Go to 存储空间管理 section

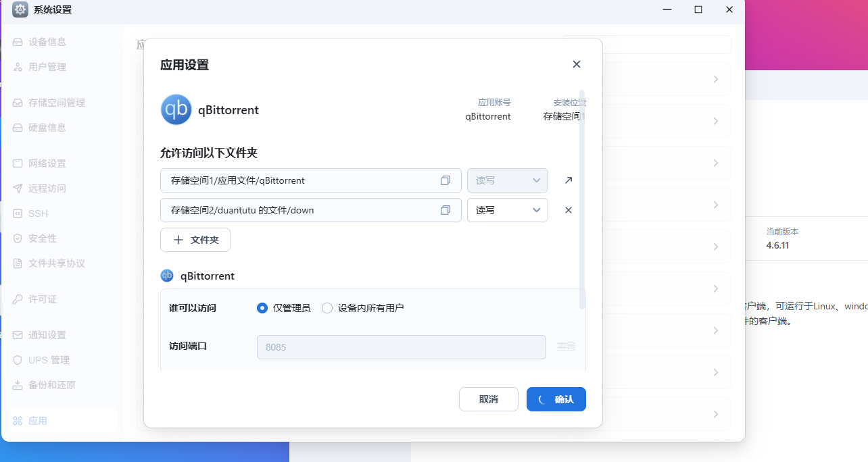[57, 103]
